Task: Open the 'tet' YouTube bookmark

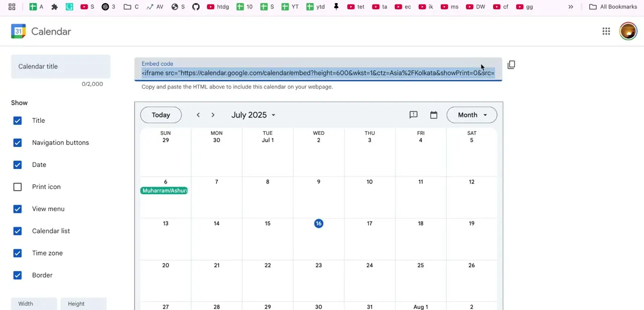Action: tap(356, 7)
